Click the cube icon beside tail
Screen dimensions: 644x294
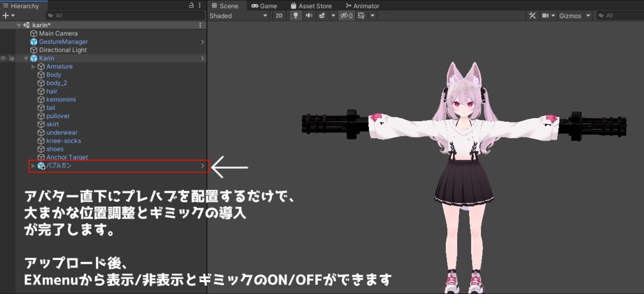[x=41, y=107]
